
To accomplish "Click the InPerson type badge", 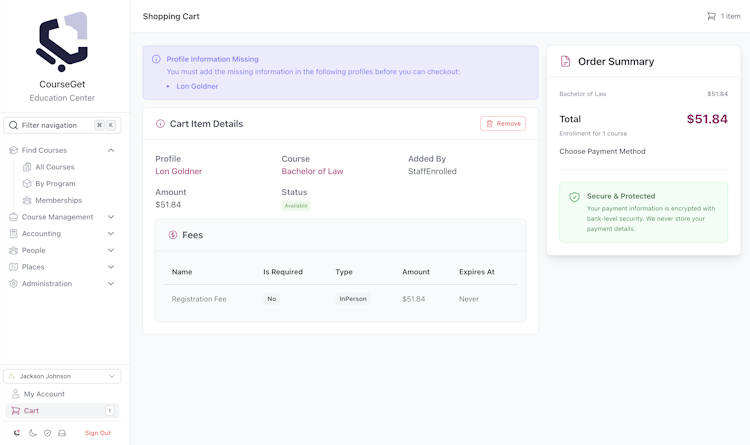I will click(353, 299).
